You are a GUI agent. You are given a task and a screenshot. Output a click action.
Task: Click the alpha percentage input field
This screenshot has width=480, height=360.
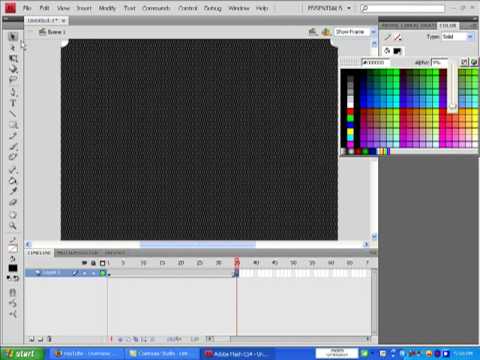coord(439,62)
